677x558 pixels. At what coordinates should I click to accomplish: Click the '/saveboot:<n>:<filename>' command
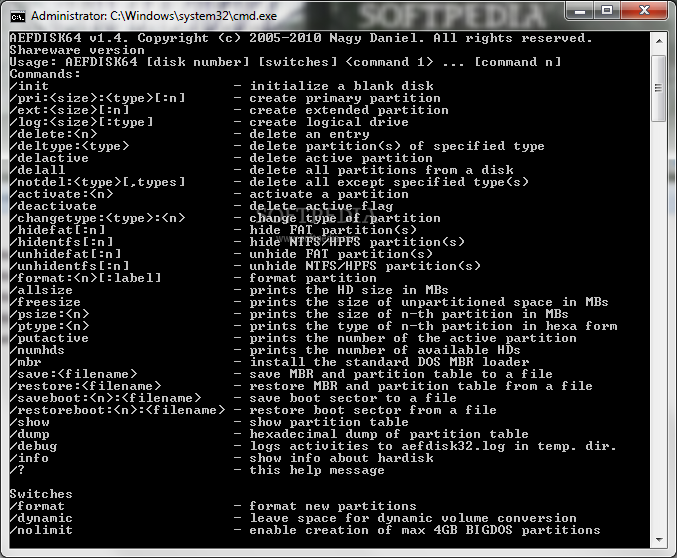105,398
